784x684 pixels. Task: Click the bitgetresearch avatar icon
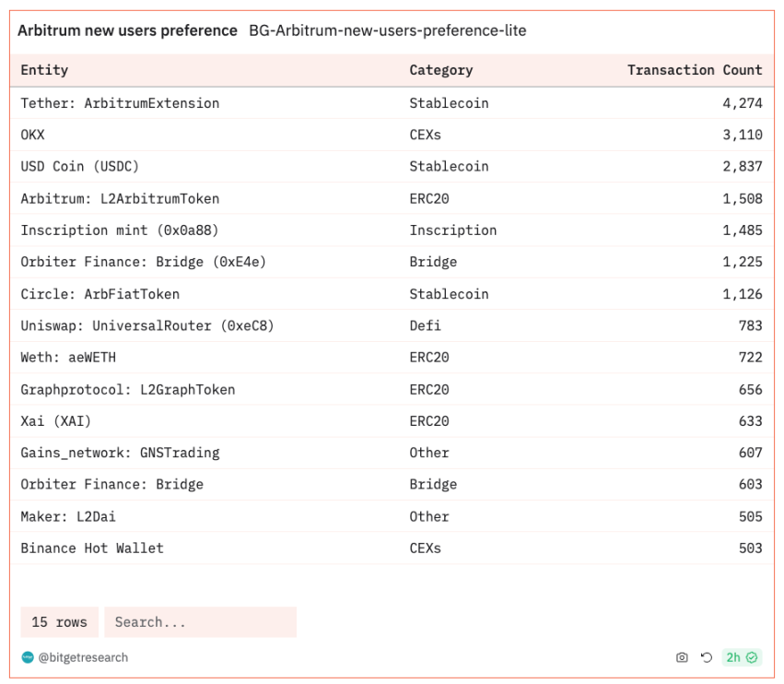(28, 657)
